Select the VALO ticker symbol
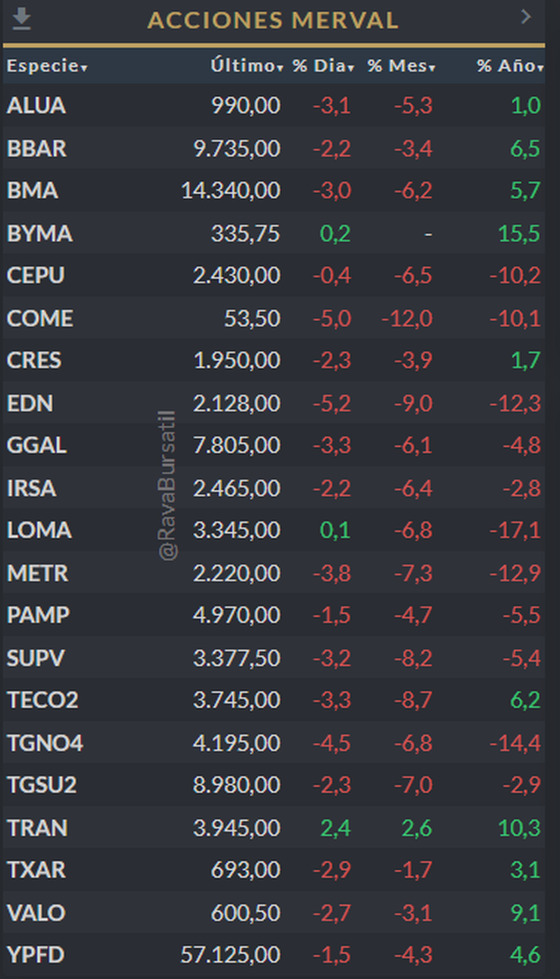Screen dimensions: 560x979 coord(36,913)
